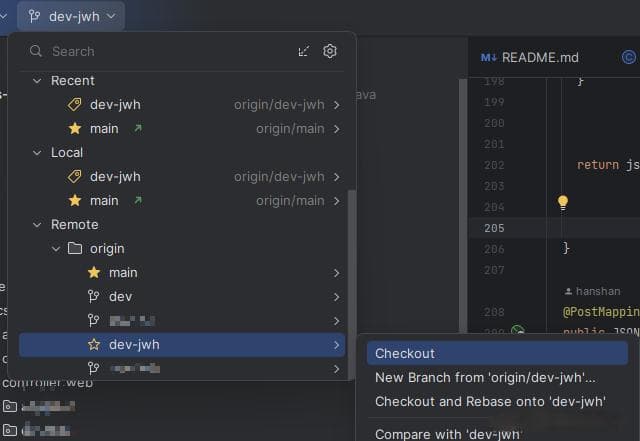Open submenu arrow for Local main
Screen dimensions: 640x441
[x=336, y=201]
